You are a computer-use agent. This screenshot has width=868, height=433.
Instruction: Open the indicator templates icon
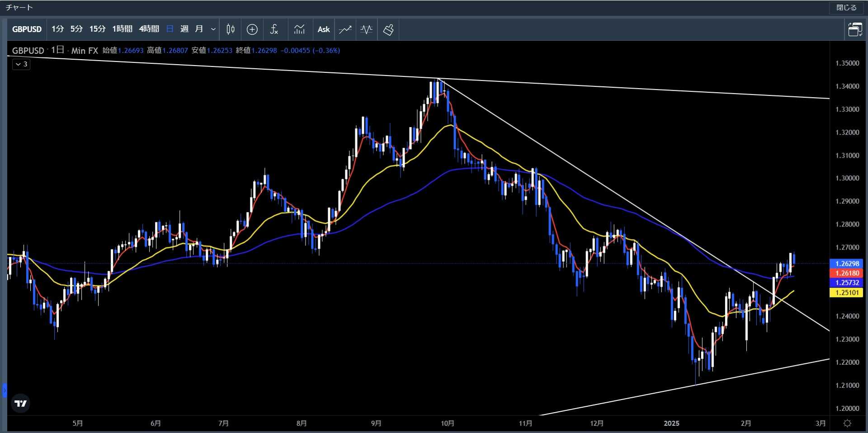(x=299, y=29)
